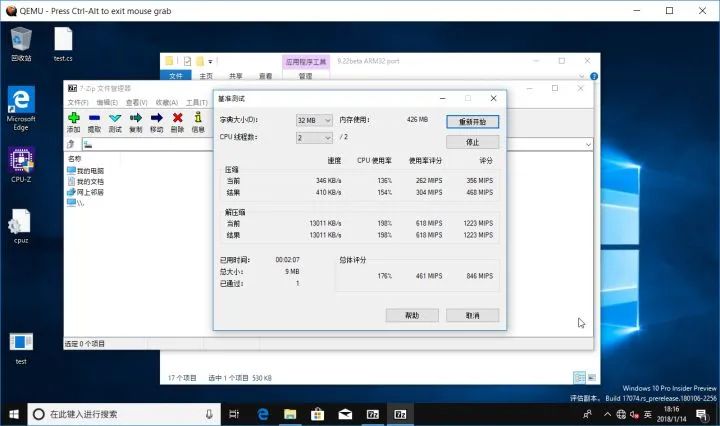
Task: Click the Restart (重新开始) benchmark button
Action: click(472, 122)
